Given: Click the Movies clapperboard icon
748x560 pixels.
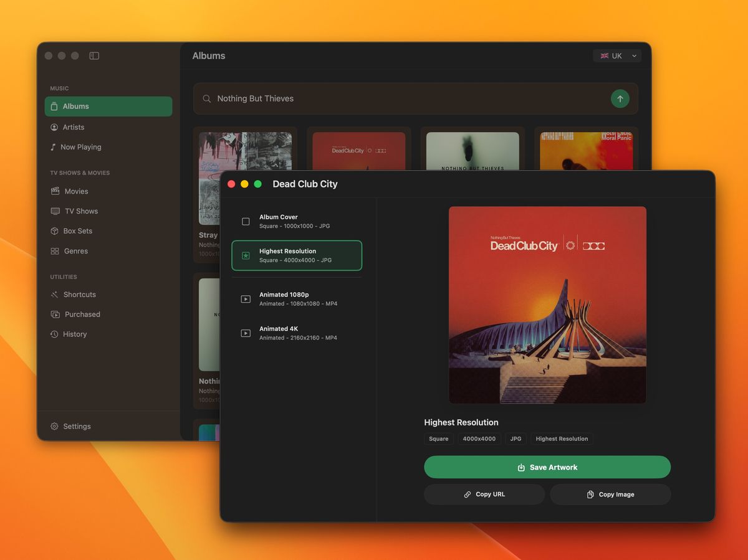Looking at the screenshot, I should [x=55, y=191].
